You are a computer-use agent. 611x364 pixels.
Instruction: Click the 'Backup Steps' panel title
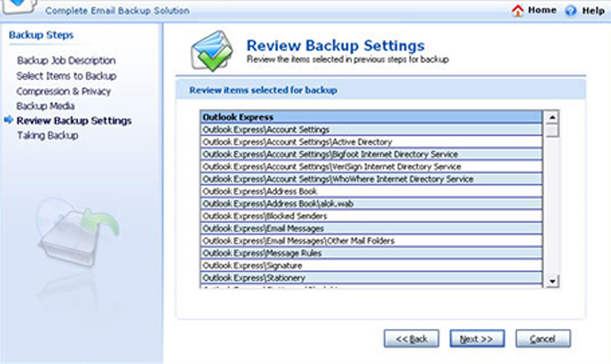pos(41,35)
